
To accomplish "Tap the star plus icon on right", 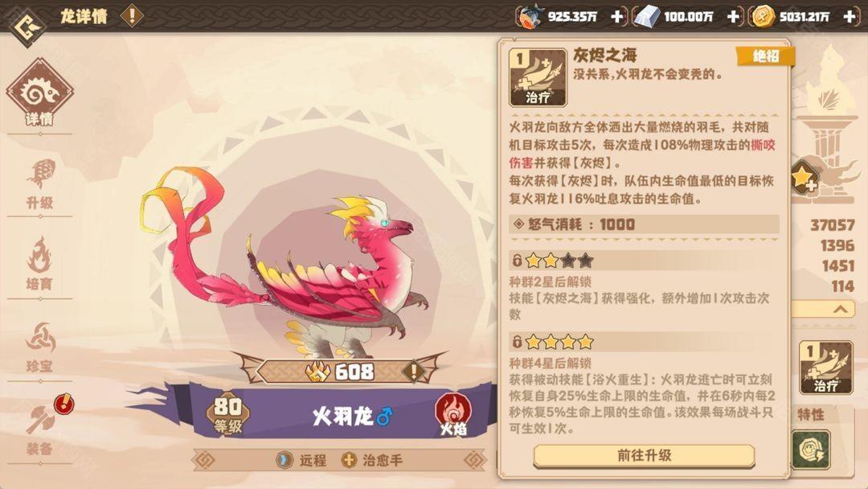I will pos(804,178).
